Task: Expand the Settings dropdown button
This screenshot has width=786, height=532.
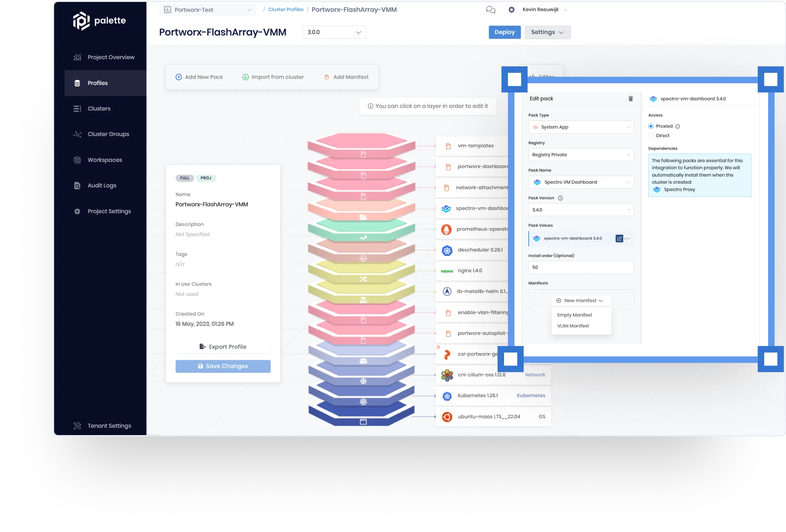Action: click(x=548, y=32)
